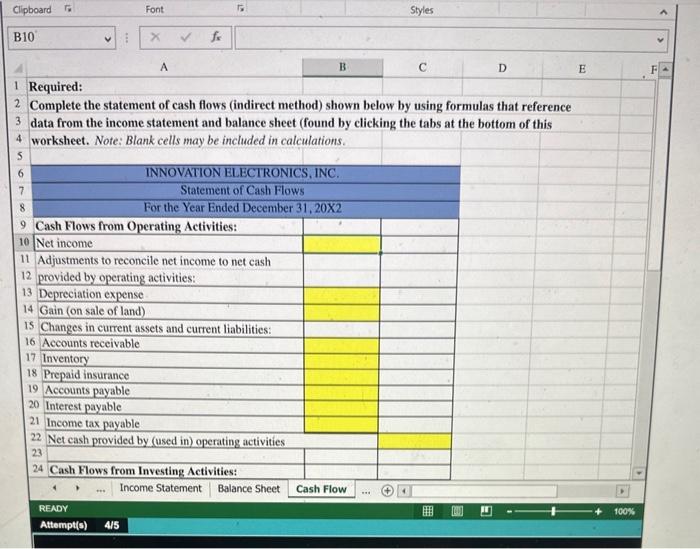Open the 100% zoom level dialog
Image resolution: width=700 pixels, height=549 pixels.
[624, 512]
